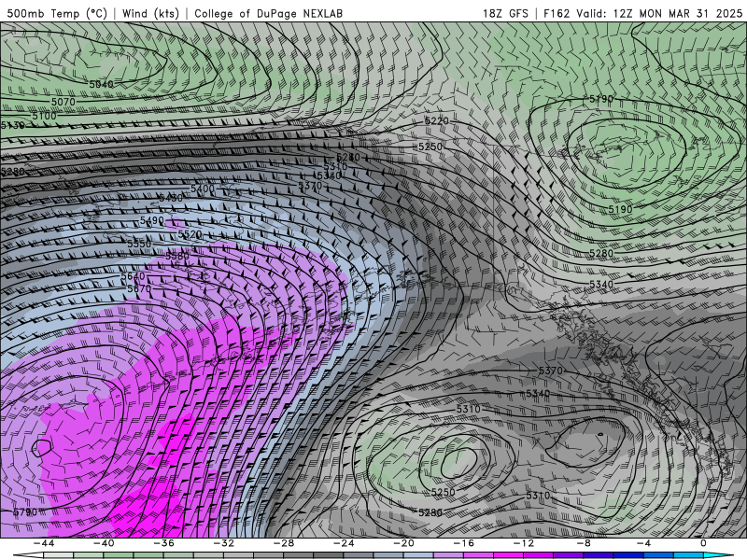The height and width of the screenshot is (560, 747).
Task: Click the 'F162' forecast hour label
Action: pos(557,13)
